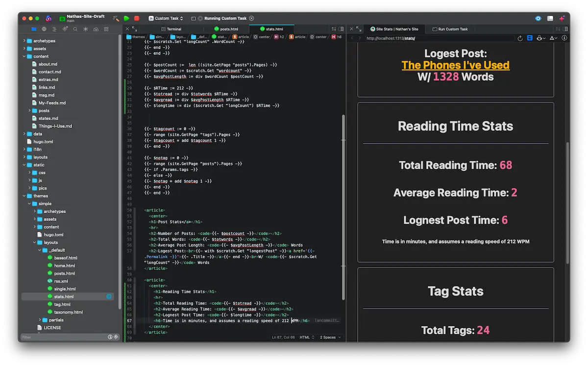Open the Custom Task dropdown

coord(166,18)
